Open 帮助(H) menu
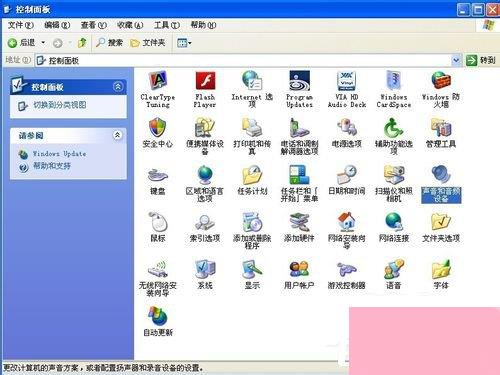 coord(203,25)
